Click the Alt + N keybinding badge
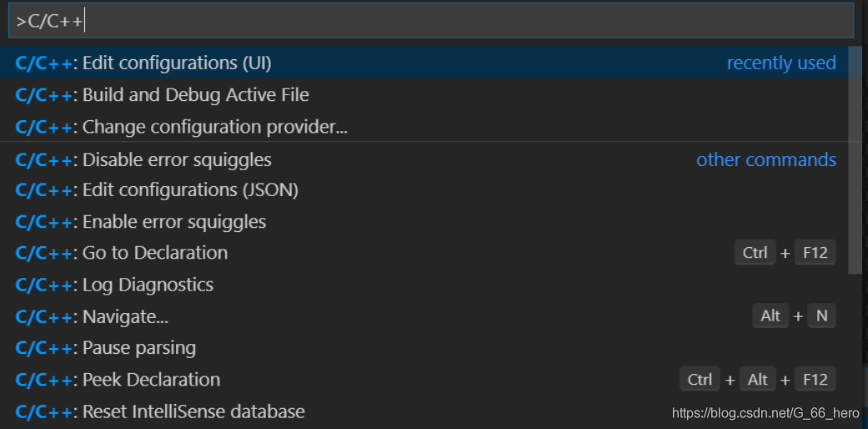 tap(794, 316)
